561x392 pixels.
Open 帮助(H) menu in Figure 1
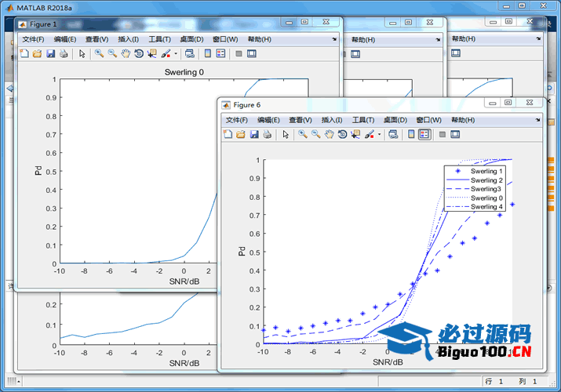pos(260,39)
